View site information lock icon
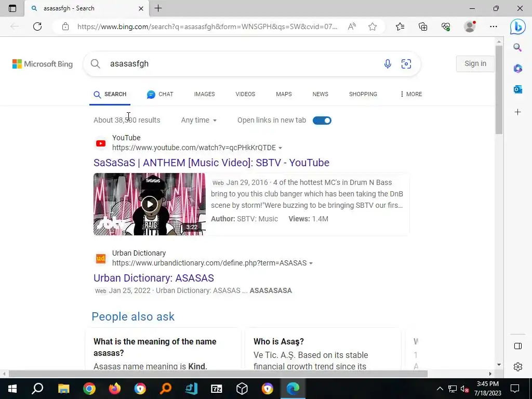This screenshot has height=399, width=532. coord(65,26)
